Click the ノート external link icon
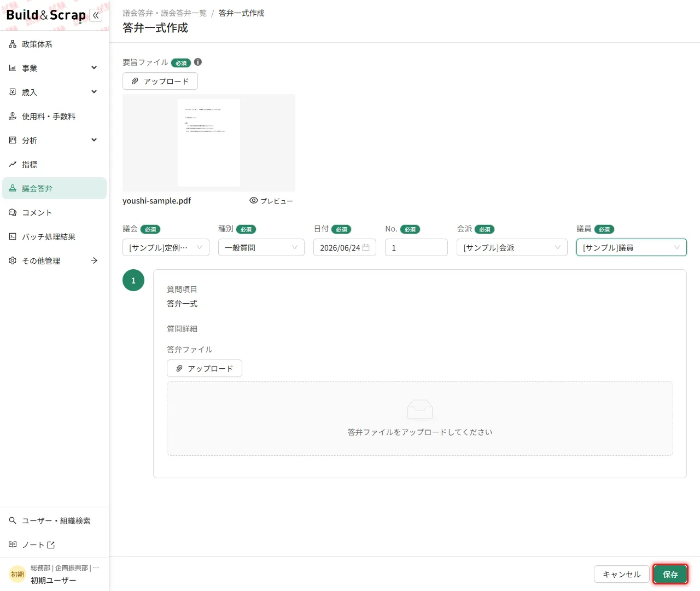Viewport: 700px width, 591px height. [x=51, y=544]
